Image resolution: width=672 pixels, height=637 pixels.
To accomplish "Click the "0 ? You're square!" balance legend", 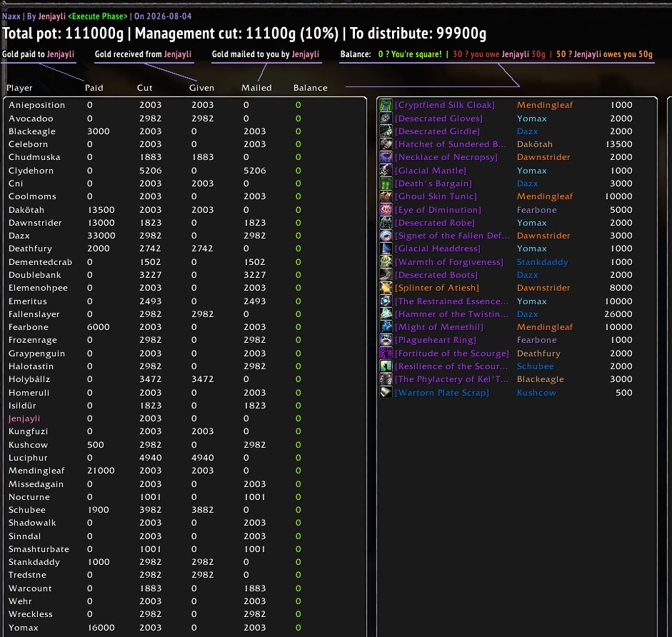I will pyautogui.click(x=410, y=54).
